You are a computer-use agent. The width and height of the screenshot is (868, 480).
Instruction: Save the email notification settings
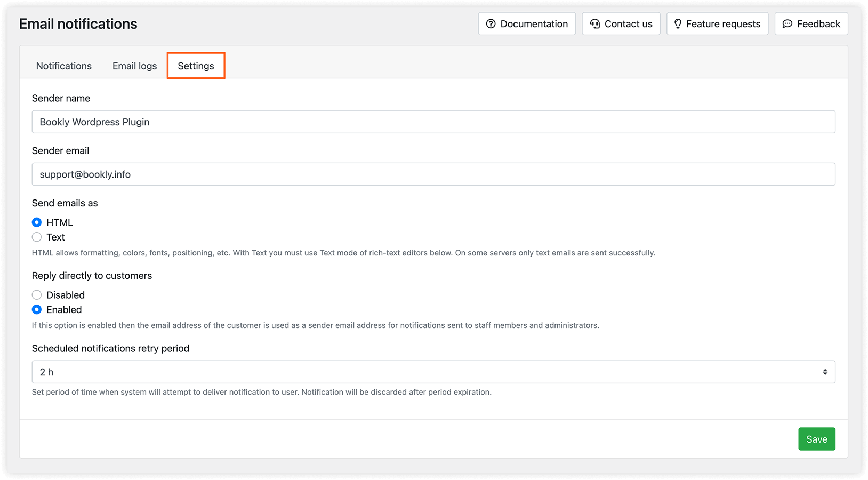[x=817, y=439]
